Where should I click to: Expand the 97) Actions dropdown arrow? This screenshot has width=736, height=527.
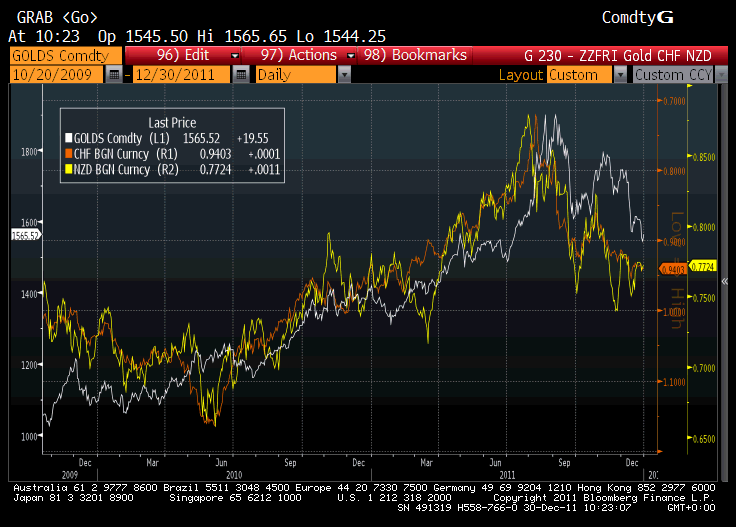point(350,56)
